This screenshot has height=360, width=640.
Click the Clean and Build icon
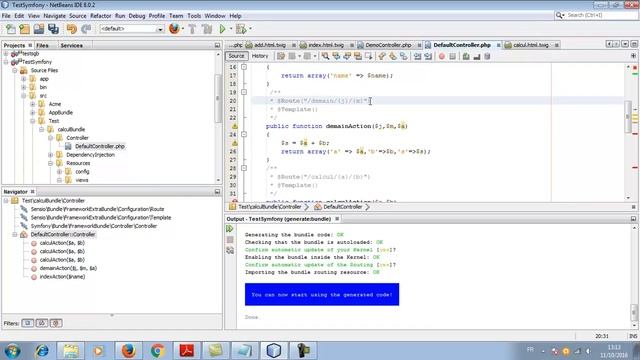(x=207, y=29)
